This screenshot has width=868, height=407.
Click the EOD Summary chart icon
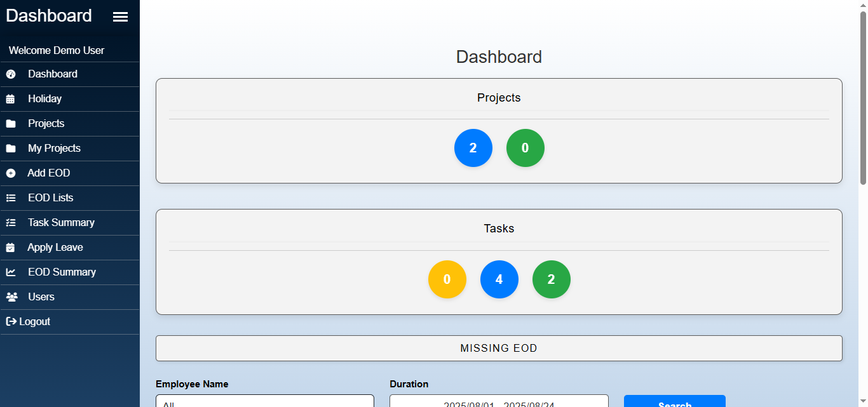click(x=11, y=272)
